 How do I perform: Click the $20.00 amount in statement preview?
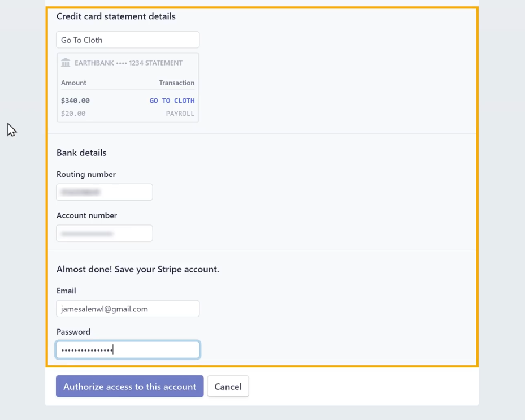pyautogui.click(x=73, y=114)
